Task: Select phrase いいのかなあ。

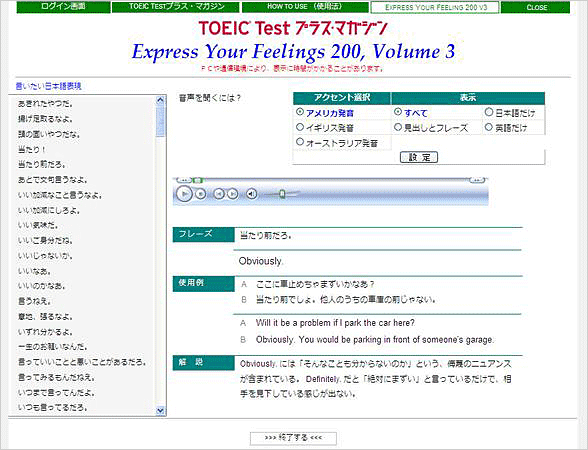Action: coord(42,286)
